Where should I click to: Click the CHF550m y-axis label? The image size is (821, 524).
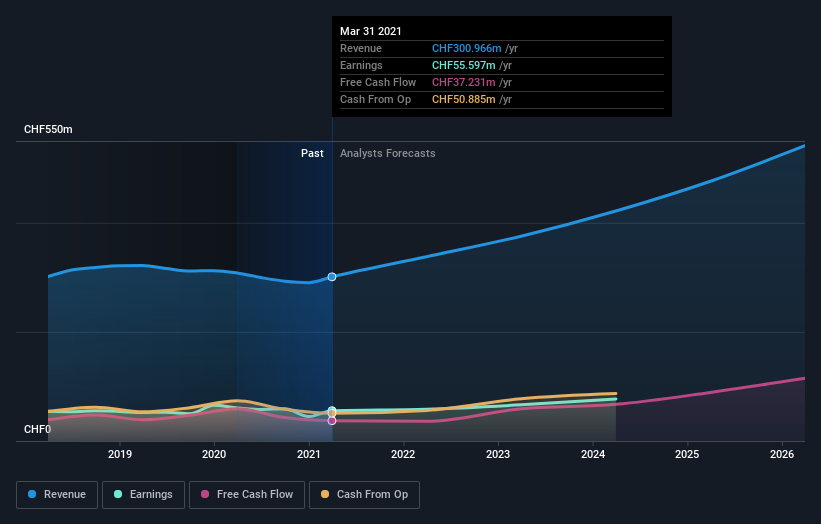tap(48, 129)
